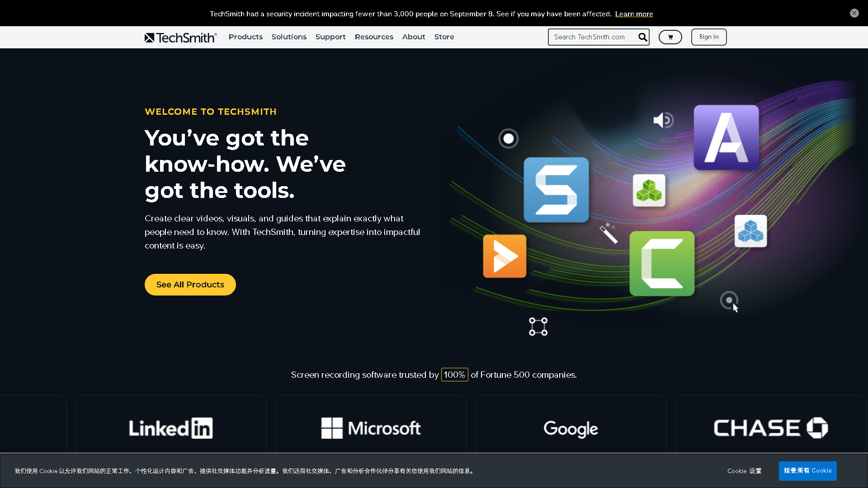This screenshot has width=868, height=488.
Task: Go to the Store
Action: (x=444, y=37)
